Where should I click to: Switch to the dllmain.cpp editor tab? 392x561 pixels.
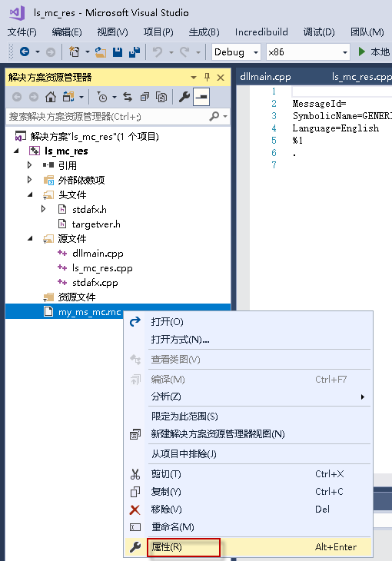265,77
